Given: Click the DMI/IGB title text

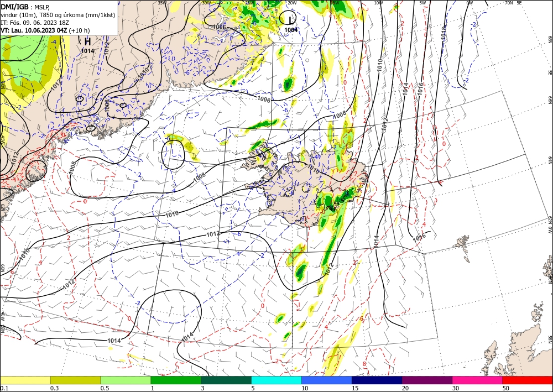Looking at the screenshot, I should pyautogui.click(x=14, y=6).
